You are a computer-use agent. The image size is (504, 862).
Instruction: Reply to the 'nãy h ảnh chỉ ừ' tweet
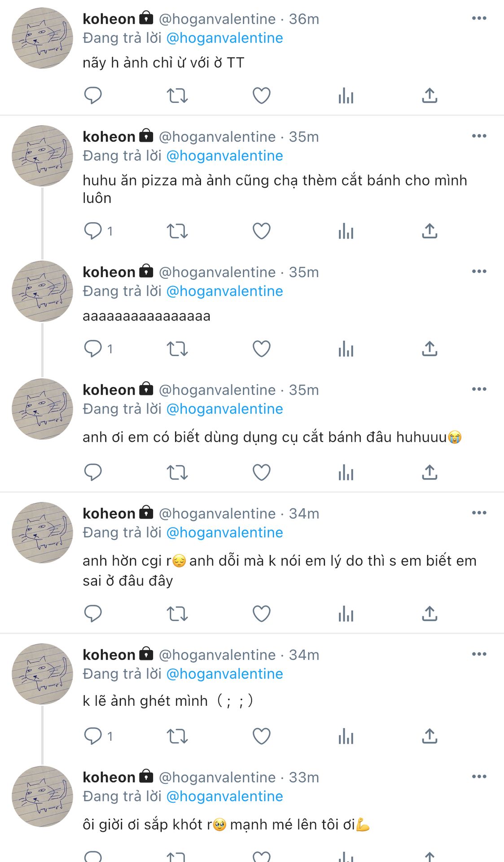click(93, 96)
